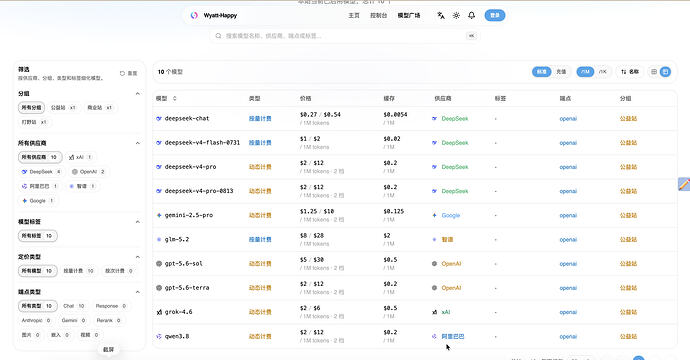Click the Google supplier icon in gemini row
Viewport: 690px width, 360px height.
[434, 215]
